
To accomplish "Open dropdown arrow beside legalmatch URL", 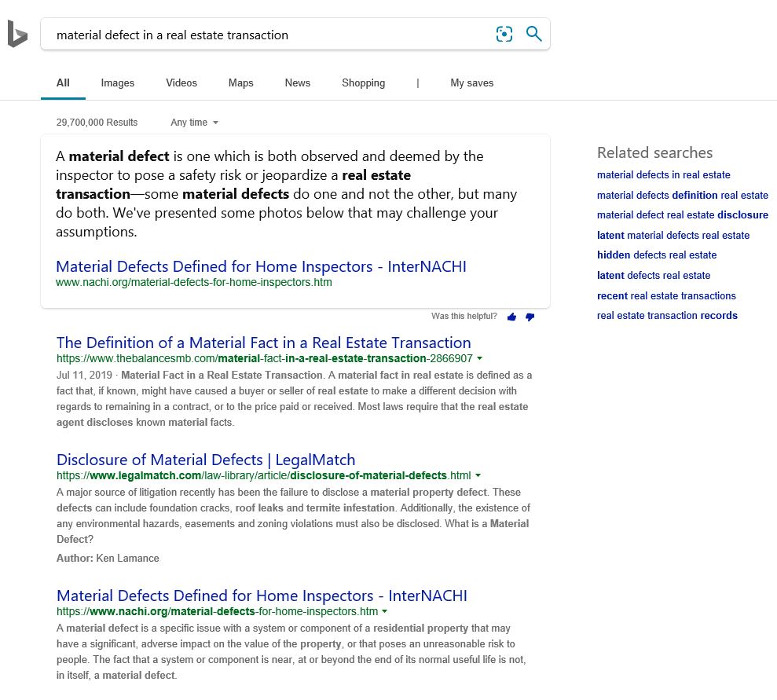I will click(478, 475).
